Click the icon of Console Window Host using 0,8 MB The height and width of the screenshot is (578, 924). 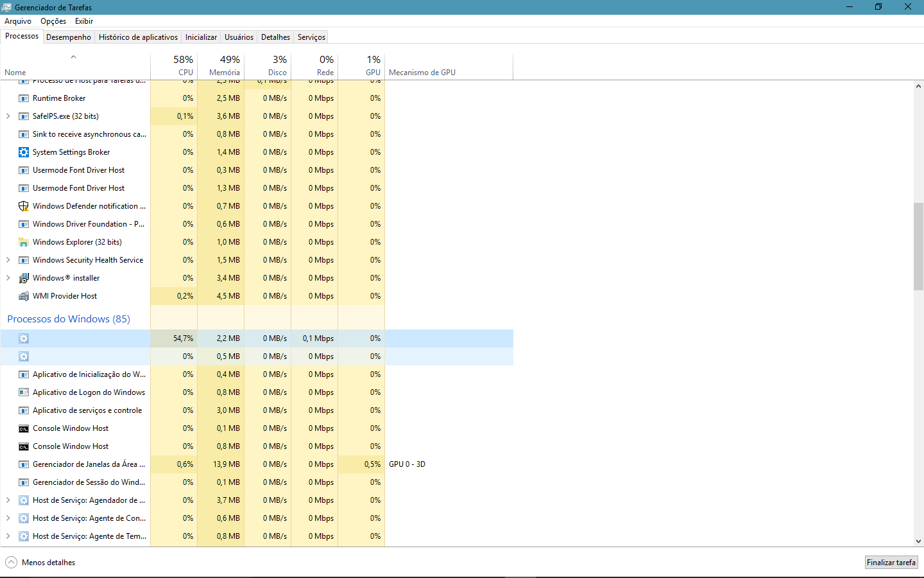24,446
